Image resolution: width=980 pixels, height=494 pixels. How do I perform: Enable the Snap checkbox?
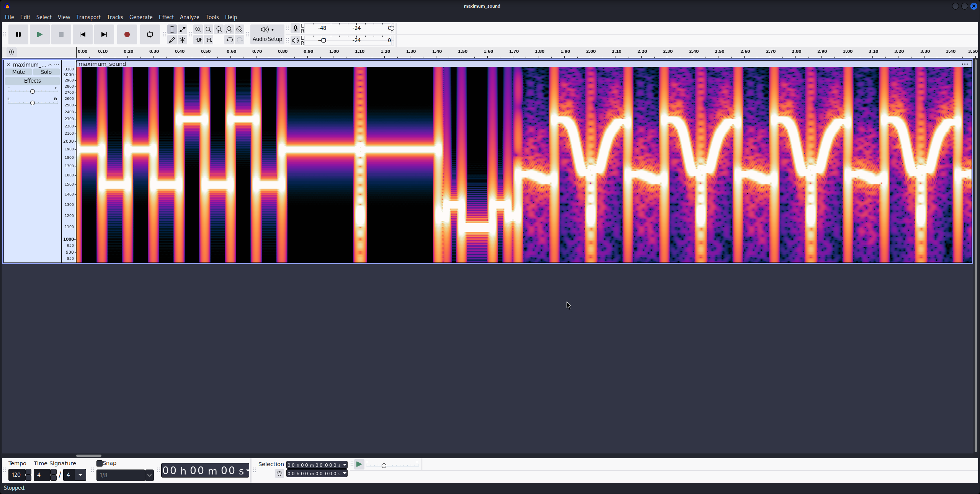99,463
